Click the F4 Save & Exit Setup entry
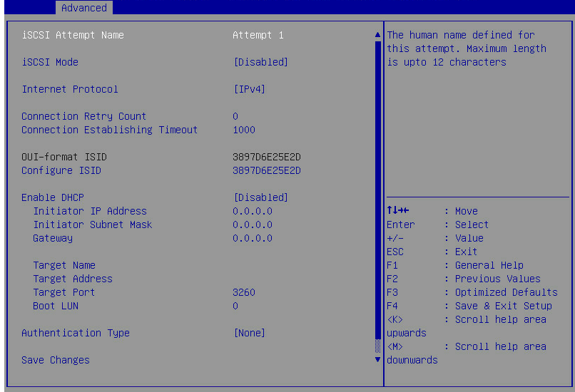575x392 pixels. (469, 306)
